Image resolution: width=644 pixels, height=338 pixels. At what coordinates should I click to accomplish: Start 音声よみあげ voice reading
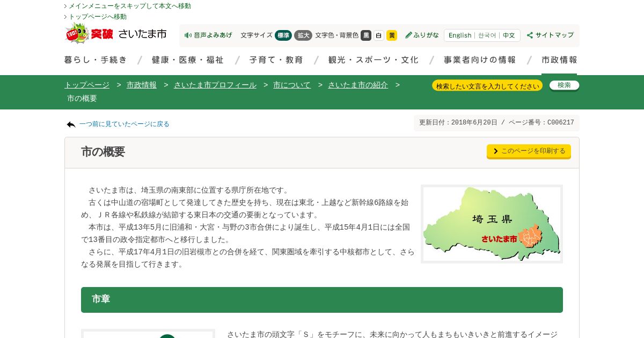(x=208, y=35)
